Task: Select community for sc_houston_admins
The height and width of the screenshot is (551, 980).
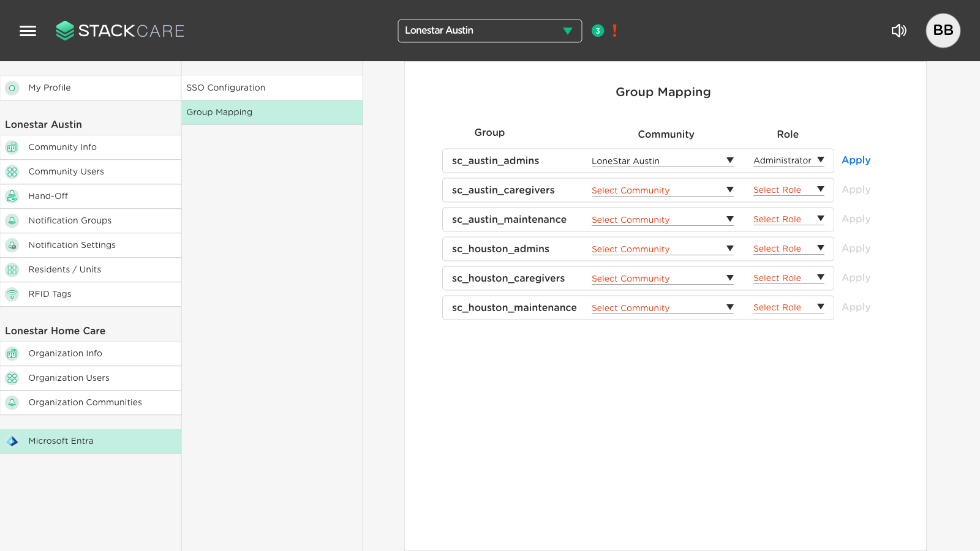Action: [662, 249]
